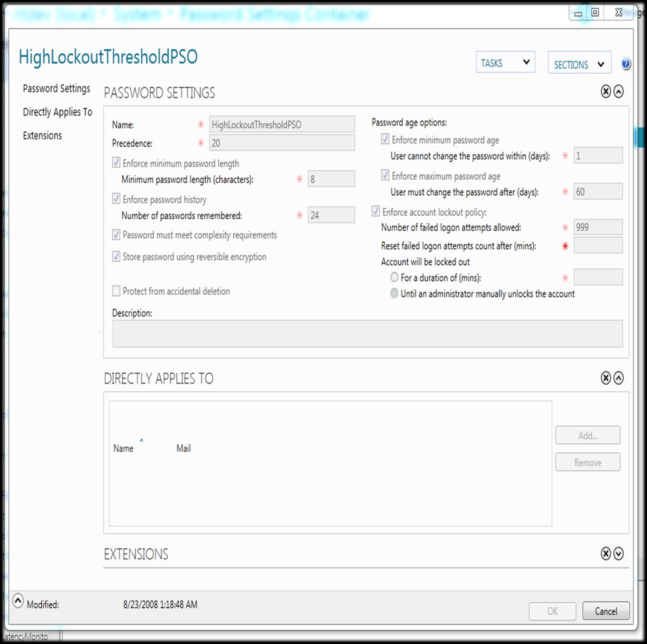
Task: Click the Precedence field
Action: (282, 143)
